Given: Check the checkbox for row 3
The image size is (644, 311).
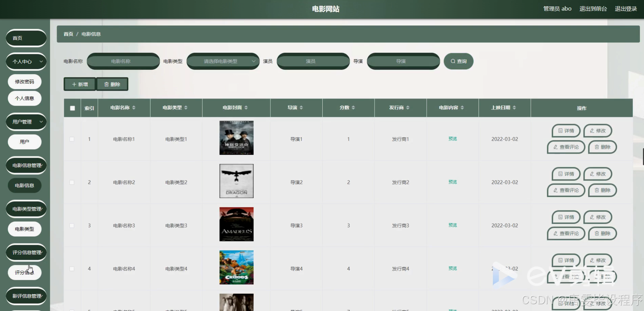Looking at the screenshot, I should [72, 225].
